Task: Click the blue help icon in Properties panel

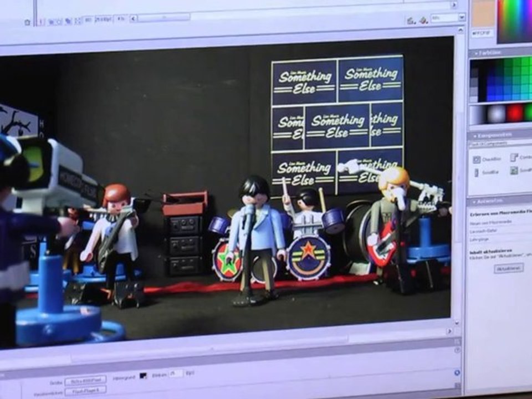Action: click(457, 372)
